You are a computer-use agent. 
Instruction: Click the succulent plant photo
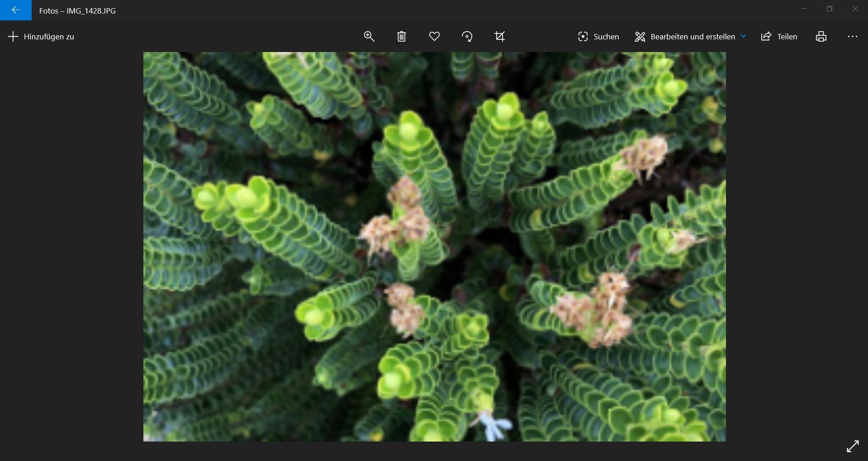[435, 247]
